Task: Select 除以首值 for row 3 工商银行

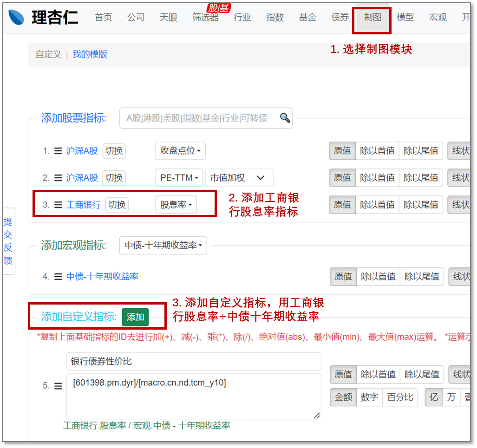Action: coord(377,205)
